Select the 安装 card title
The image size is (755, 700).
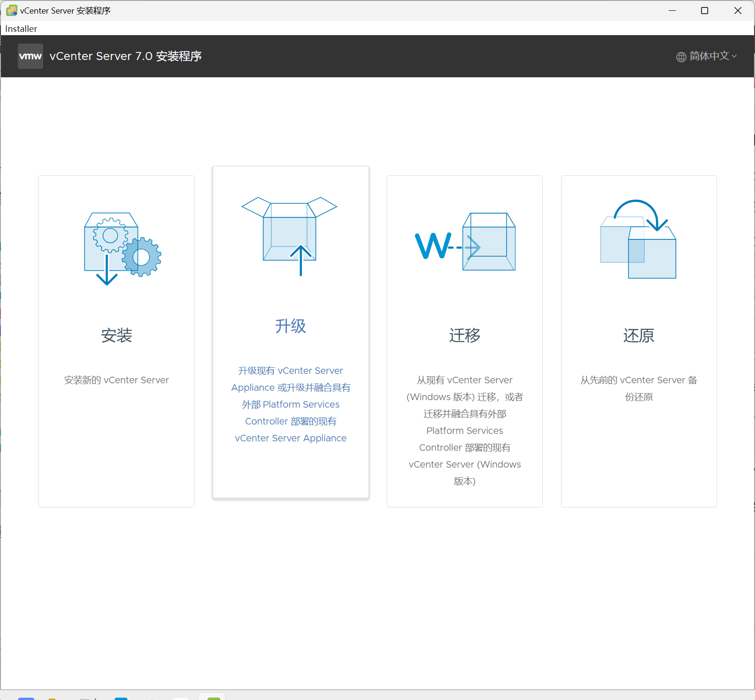click(x=117, y=335)
